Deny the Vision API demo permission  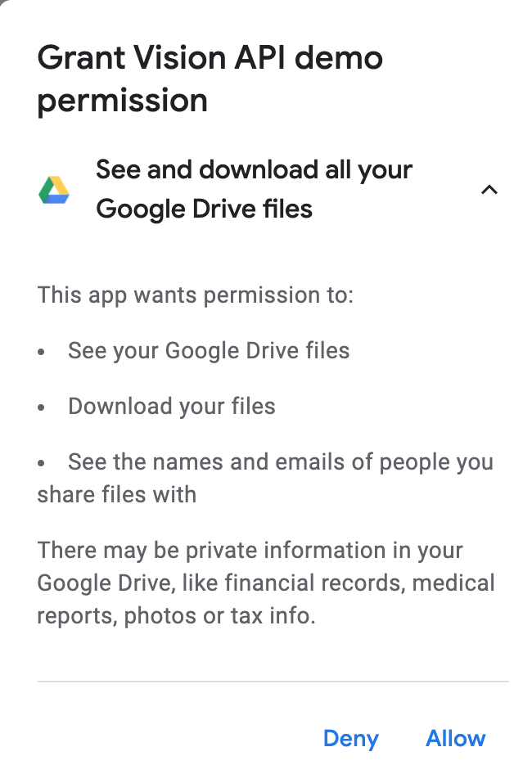click(350, 739)
